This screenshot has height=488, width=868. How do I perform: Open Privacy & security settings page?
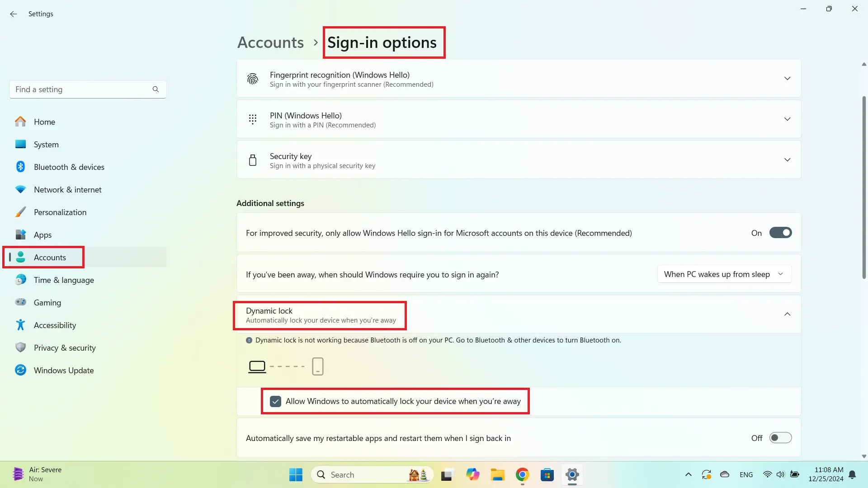coord(65,348)
